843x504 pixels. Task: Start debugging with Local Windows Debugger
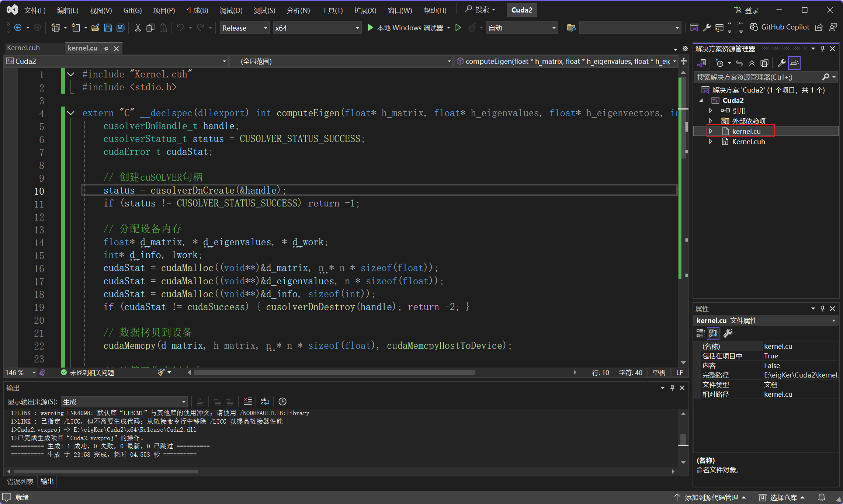(406, 28)
